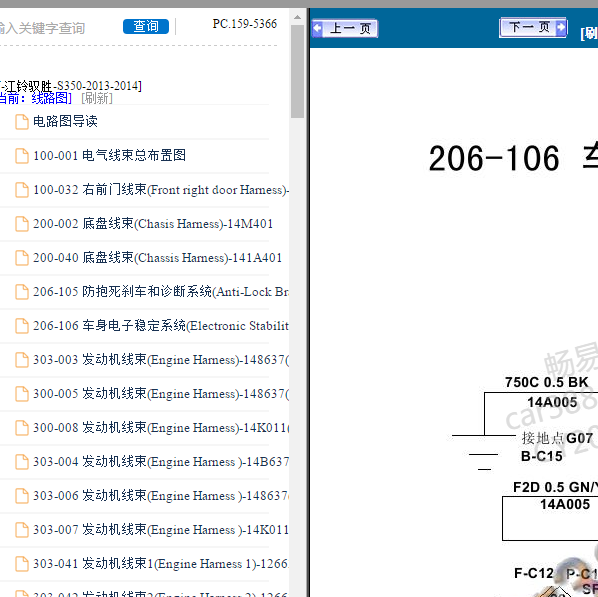Click document icon beside 电路图导读

22,122
